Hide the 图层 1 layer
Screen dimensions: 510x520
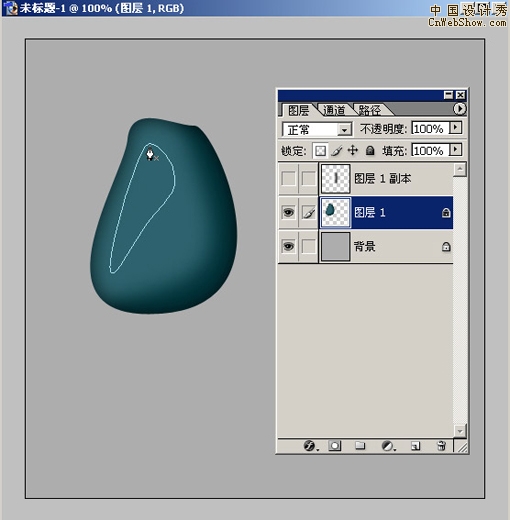coord(289,212)
